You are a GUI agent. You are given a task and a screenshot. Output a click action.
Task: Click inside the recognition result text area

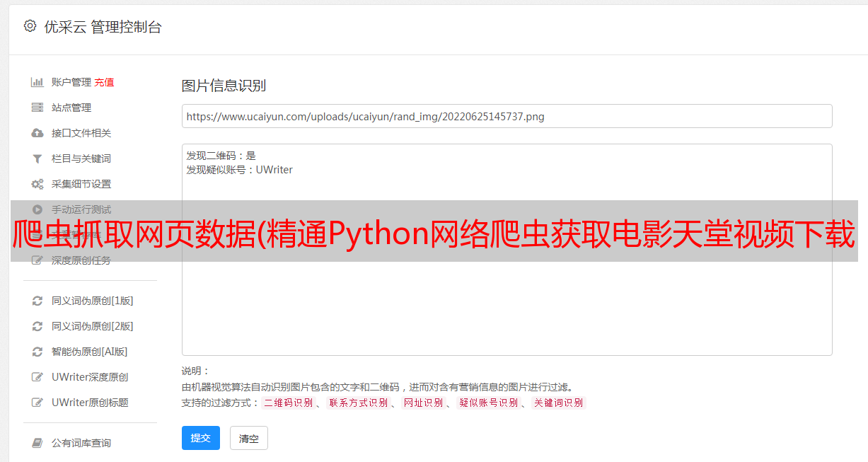(507, 250)
